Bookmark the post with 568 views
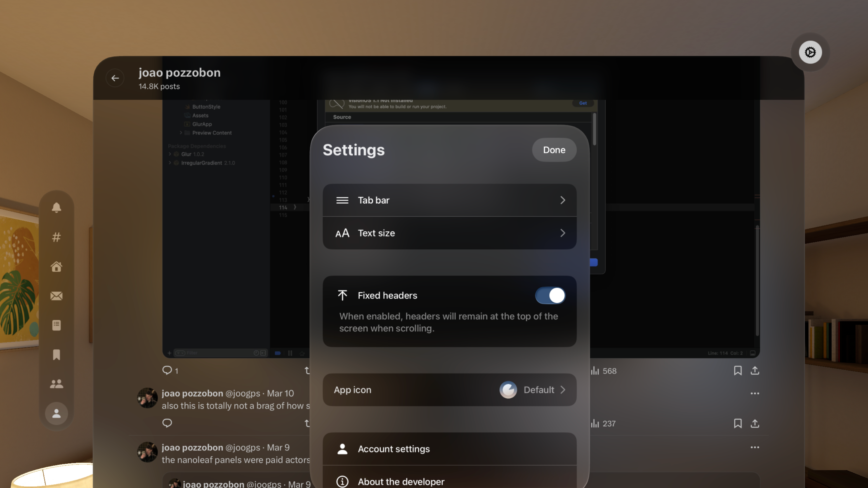Viewport: 868px width, 488px height. (x=738, y=371)
